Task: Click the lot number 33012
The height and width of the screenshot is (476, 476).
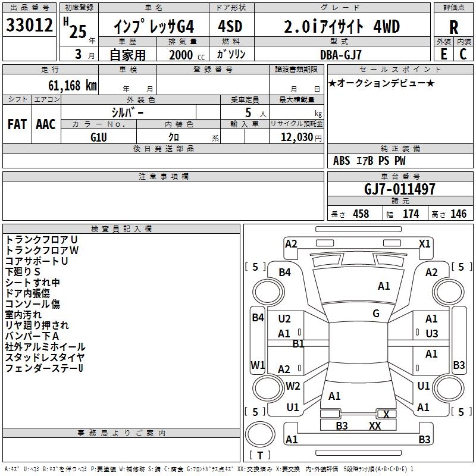Action: pyautogui.click(x=30, y=26)
